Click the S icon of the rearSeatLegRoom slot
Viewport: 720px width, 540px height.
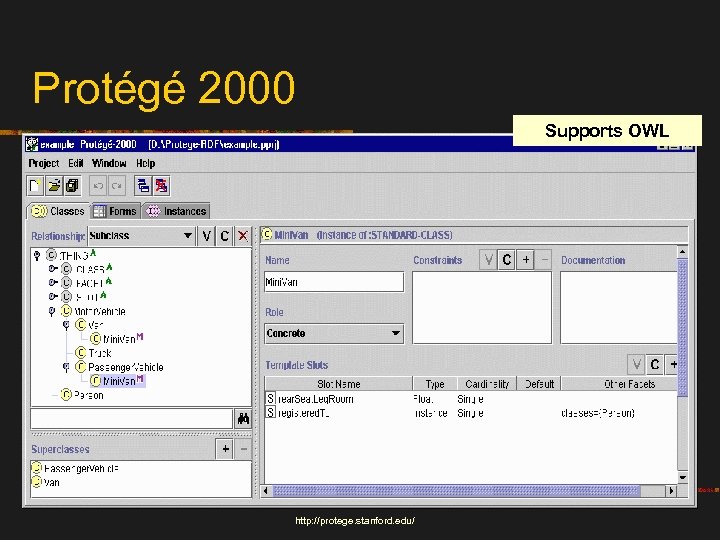coord(271,399)
